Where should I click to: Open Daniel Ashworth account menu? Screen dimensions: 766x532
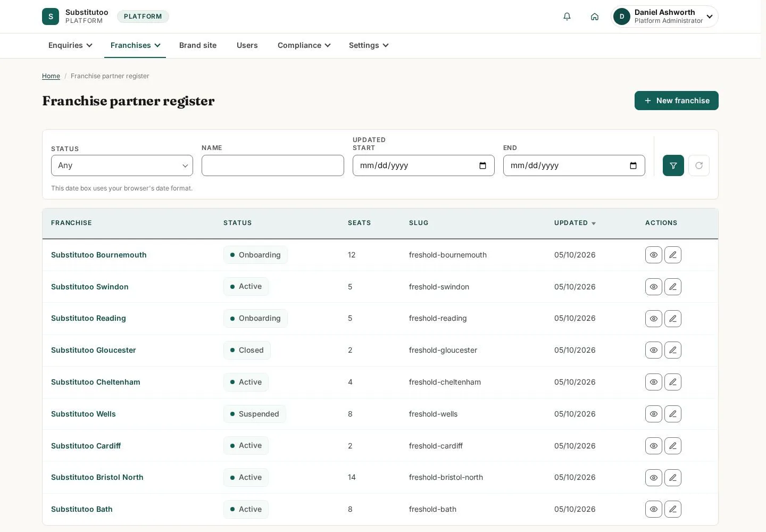664,16
